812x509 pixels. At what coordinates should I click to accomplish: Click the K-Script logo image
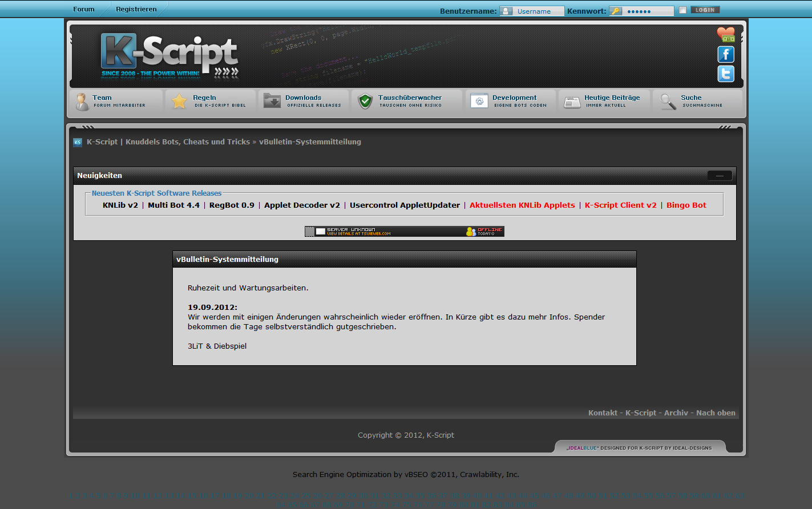tap(169, 56)
